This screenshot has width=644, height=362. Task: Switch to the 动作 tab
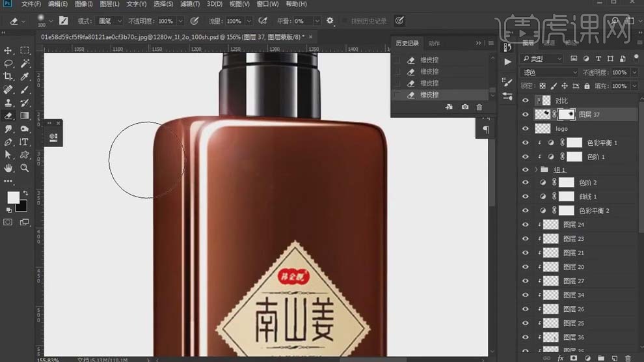tap(434, 43)
